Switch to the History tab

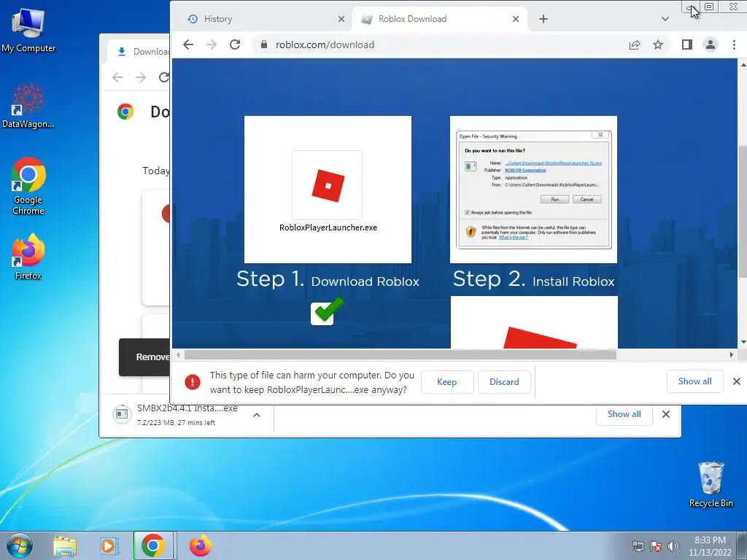click(262, 19)
